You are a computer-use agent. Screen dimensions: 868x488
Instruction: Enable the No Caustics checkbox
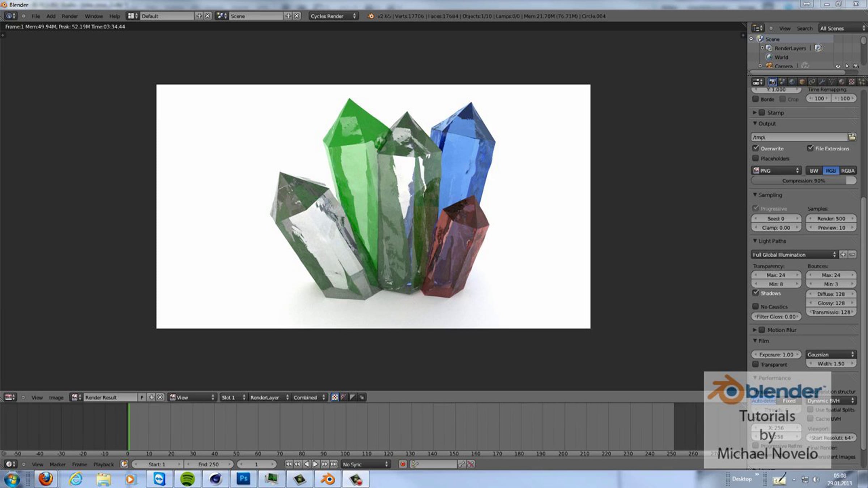[x=756, y=306]
